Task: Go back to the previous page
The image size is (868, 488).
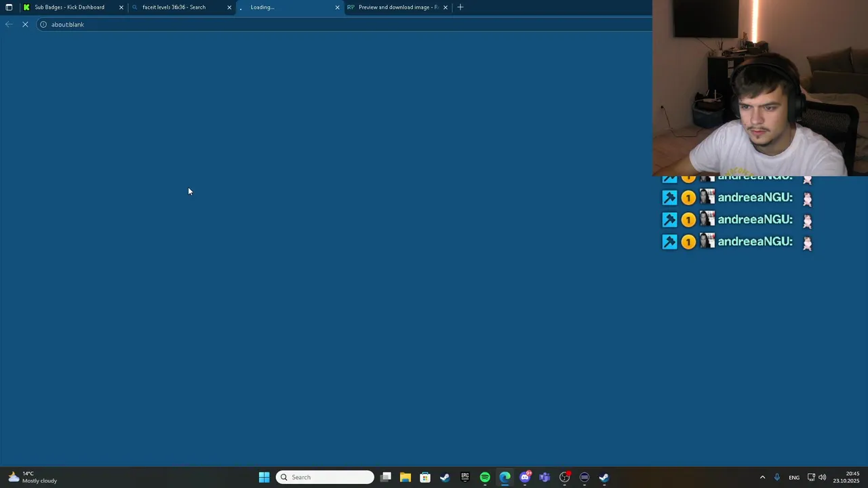Action: tap(9, 24)
